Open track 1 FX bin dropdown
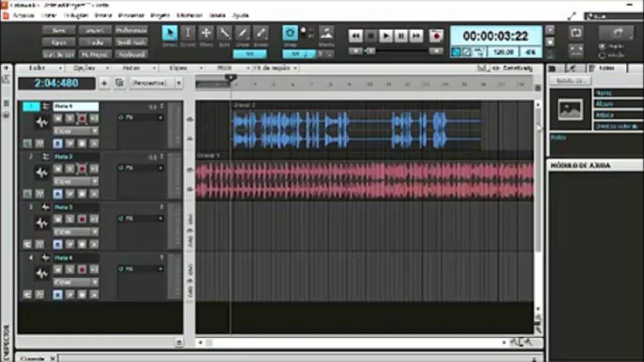This screenshot has width=644, height=362. click(x=160, y=118)
